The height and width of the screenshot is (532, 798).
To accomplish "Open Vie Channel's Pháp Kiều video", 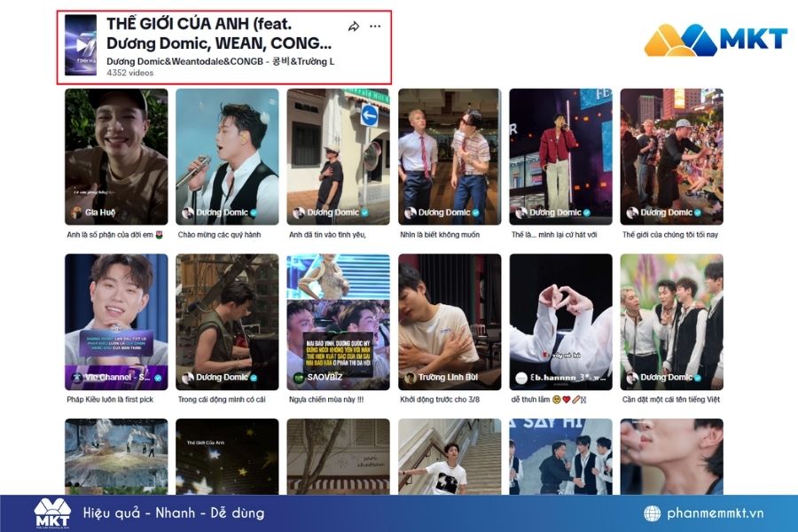I will pos(116,322).
